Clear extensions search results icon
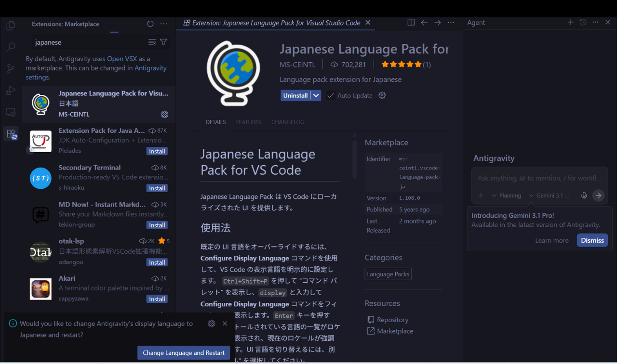The height and width of the screenshot is (364, 617). coord(152,42)
